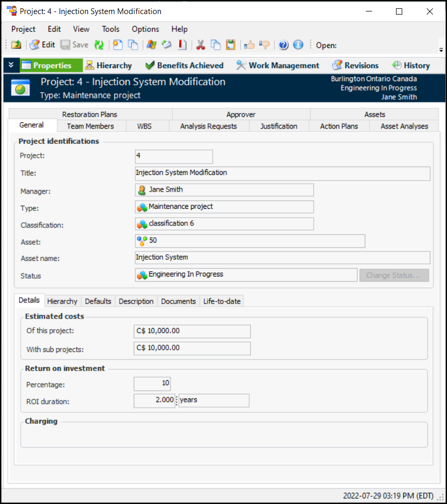
Task: Click the Change Status button
Action: click(x=393, y=275)
